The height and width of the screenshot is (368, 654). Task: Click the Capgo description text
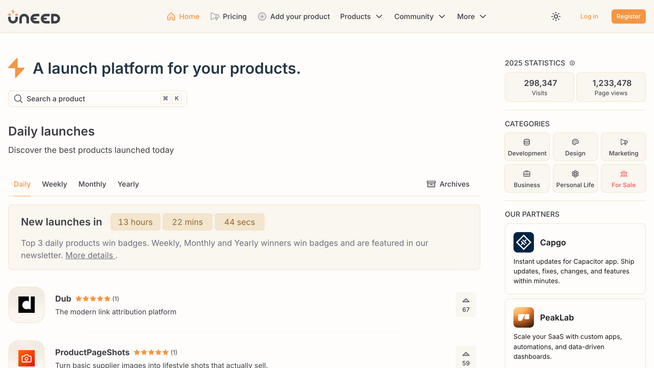(574, 271)
